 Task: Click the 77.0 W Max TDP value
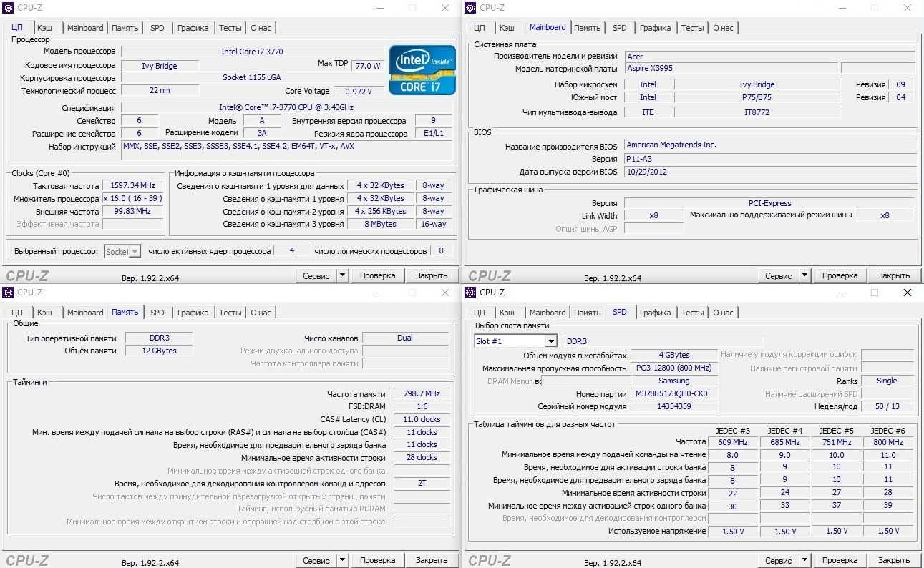tap(367, 65)
